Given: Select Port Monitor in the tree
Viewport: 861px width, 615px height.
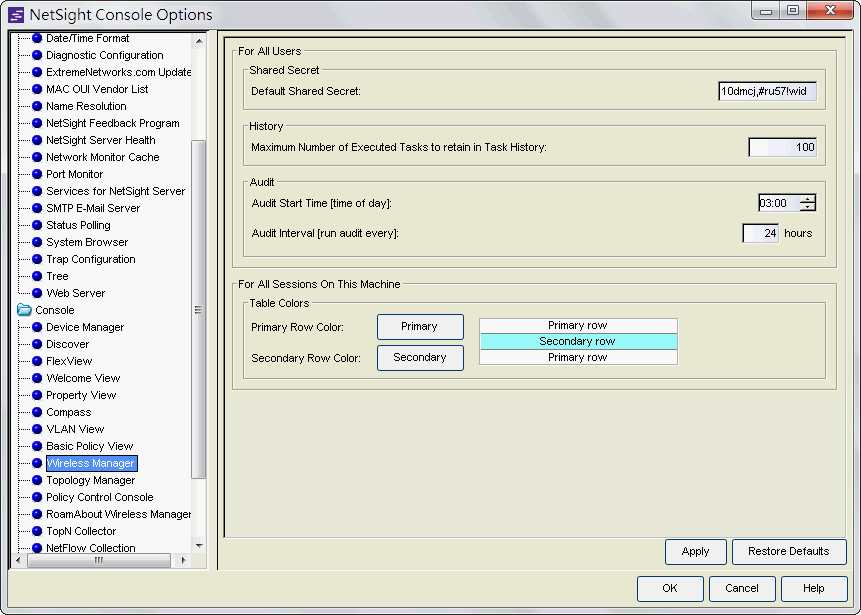Looking at the screenshot, I should [x=74, y=175].
